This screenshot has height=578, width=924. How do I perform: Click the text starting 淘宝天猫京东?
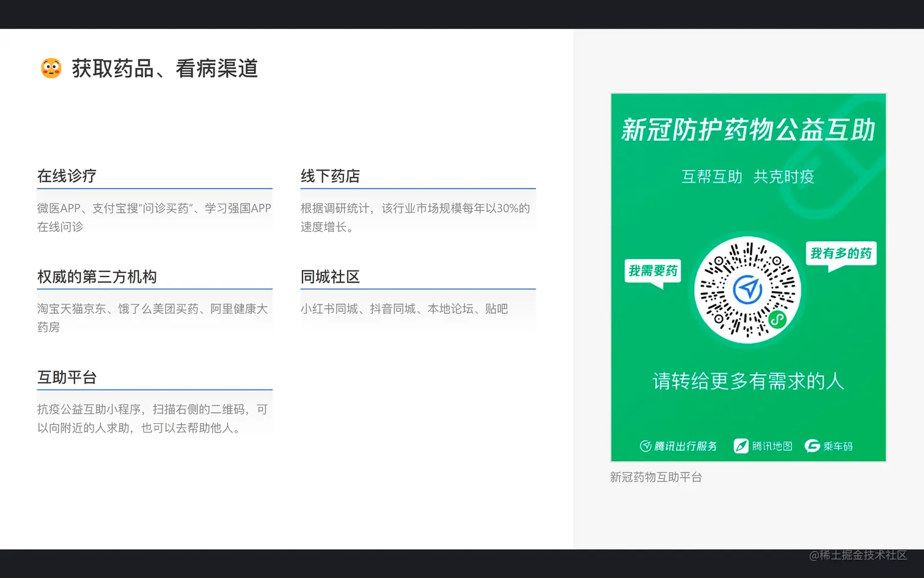click(153, 317)
